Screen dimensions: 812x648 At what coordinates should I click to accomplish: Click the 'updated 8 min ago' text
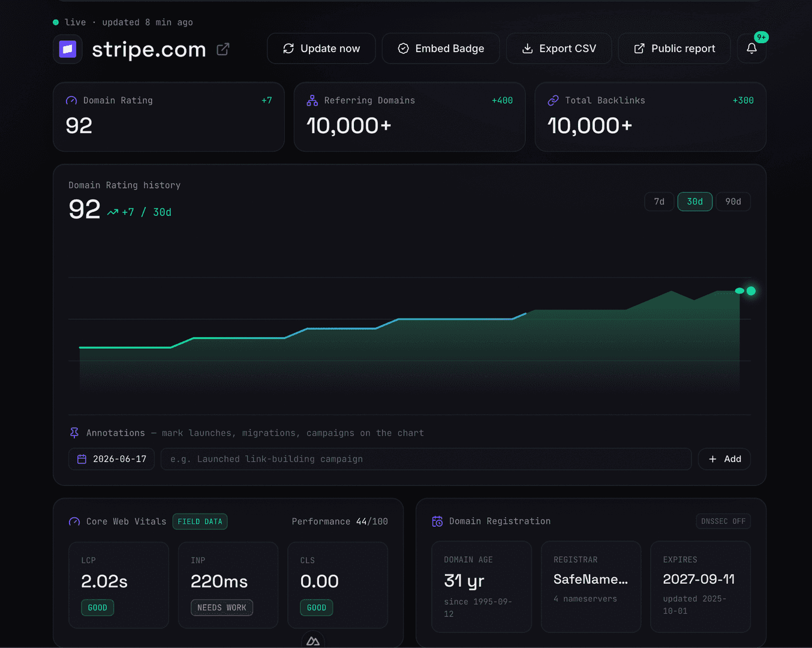pyautogui.click(x=148, y=22)
